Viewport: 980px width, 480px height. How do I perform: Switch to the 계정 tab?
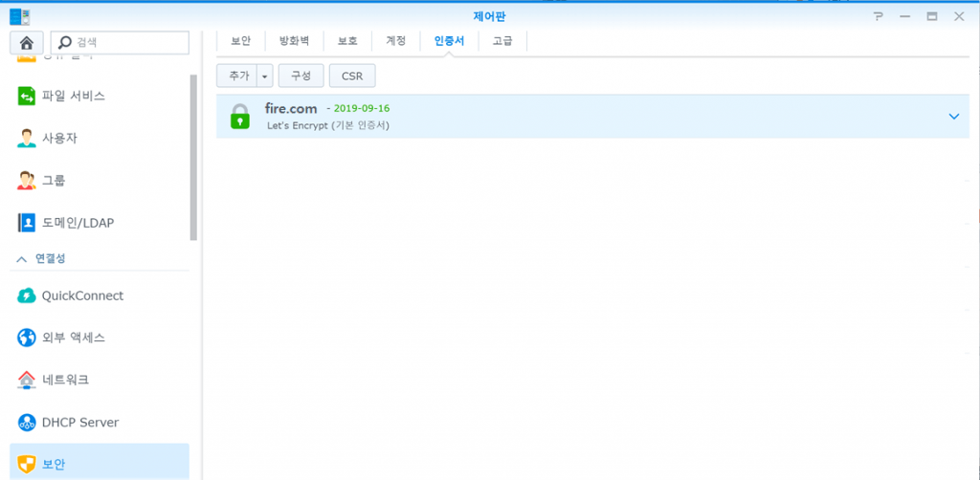[395, 41]
